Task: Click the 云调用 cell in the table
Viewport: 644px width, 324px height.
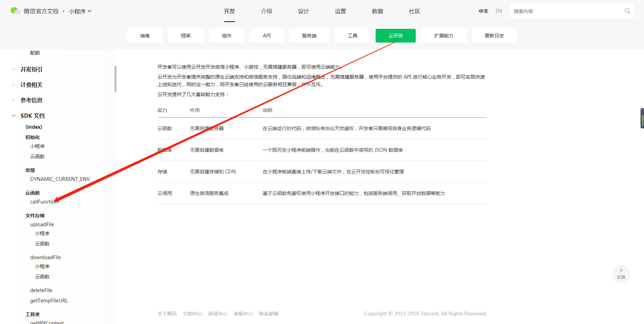Action: point(165,193)
